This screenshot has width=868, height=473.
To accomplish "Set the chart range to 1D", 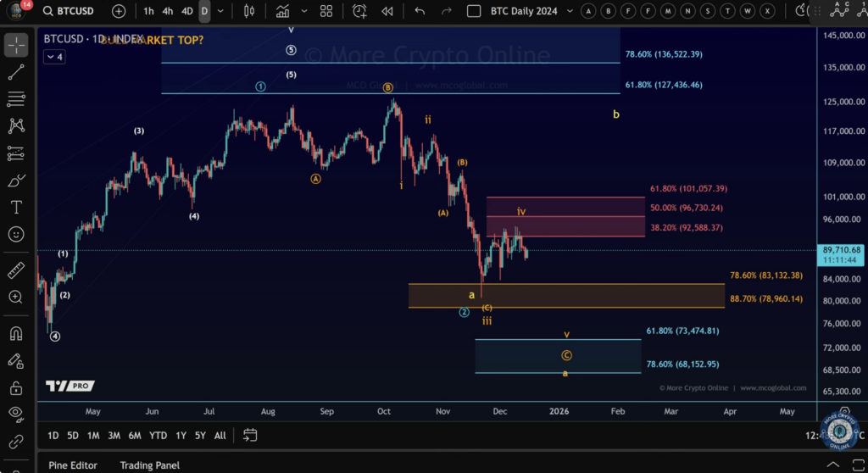I will (53, 436).
